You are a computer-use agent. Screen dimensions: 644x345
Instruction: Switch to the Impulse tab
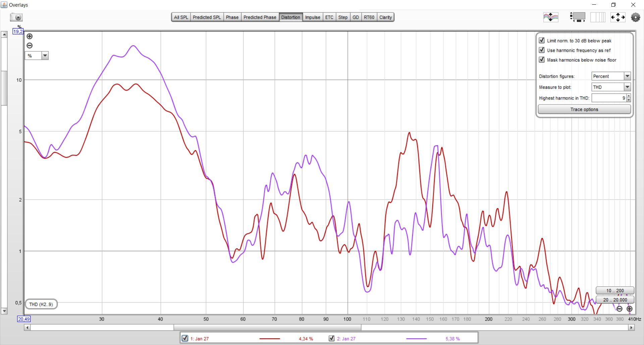pyautogui.click(x=313, y=17)
